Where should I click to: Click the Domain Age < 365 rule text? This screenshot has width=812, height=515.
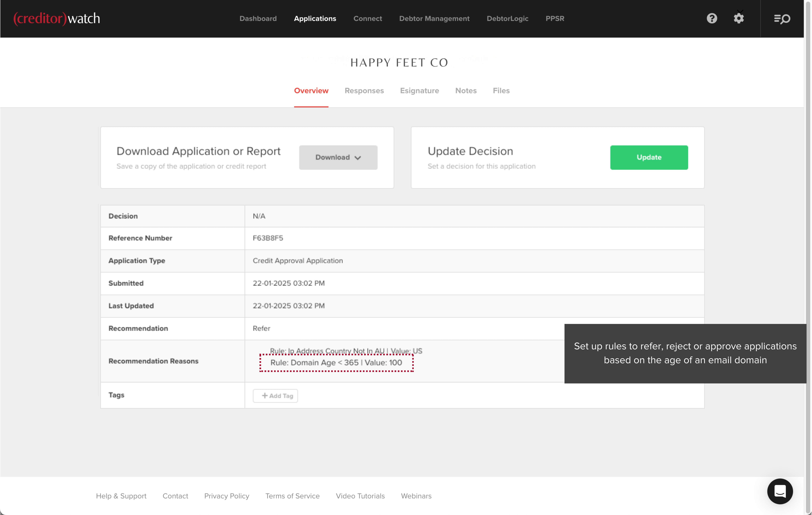[336, 363]
